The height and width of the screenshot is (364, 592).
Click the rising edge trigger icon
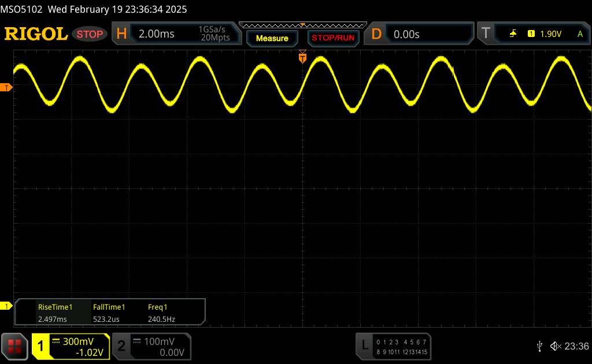513,34
